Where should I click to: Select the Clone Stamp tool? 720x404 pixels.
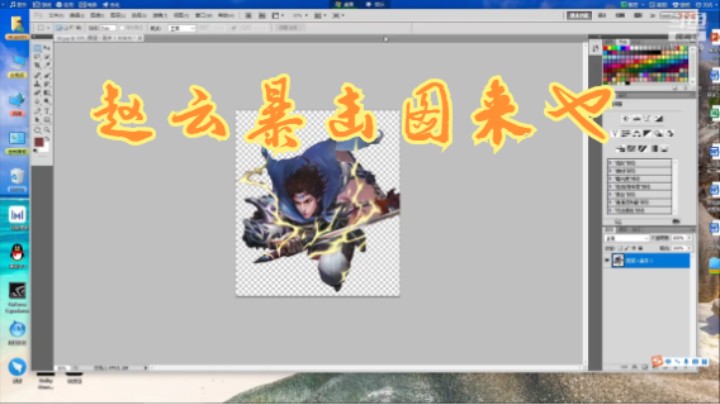(x=38, y=84)
